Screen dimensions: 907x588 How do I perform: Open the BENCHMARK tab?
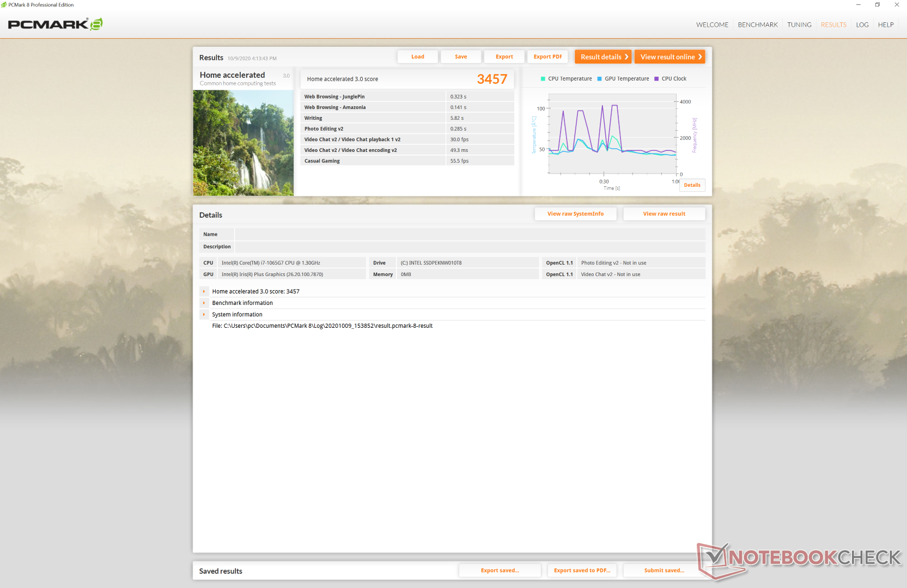[x=758, y=25]
